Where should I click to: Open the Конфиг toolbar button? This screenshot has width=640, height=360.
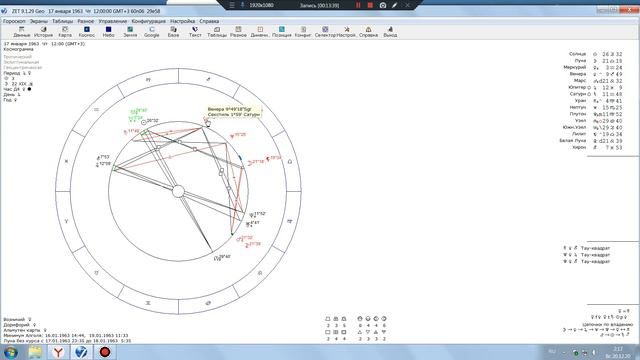point(303,32)
